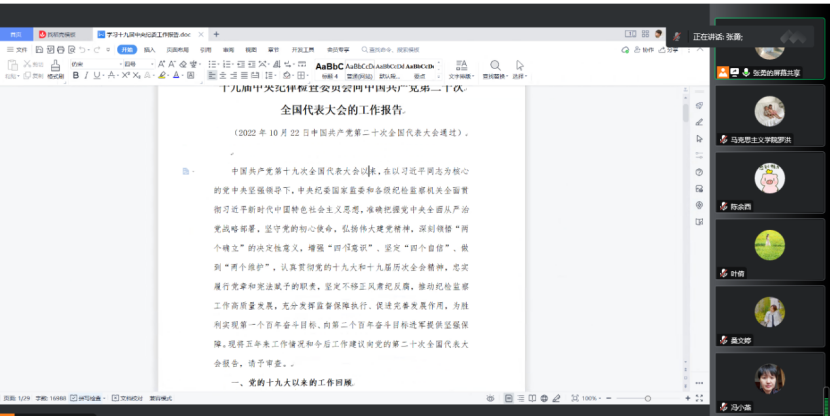
Task: Open the spell check dropdown in status bar
Action: (104, 398)
